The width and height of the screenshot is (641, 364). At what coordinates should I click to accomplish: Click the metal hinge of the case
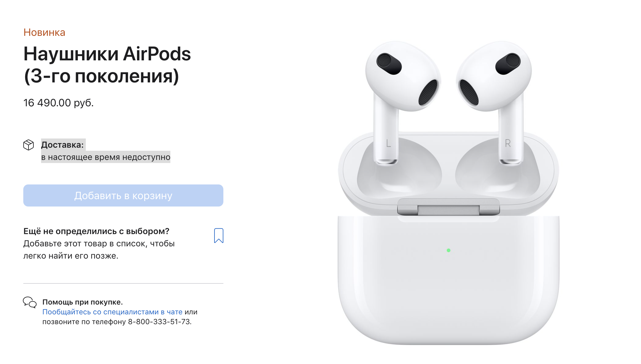pos(449,207)
